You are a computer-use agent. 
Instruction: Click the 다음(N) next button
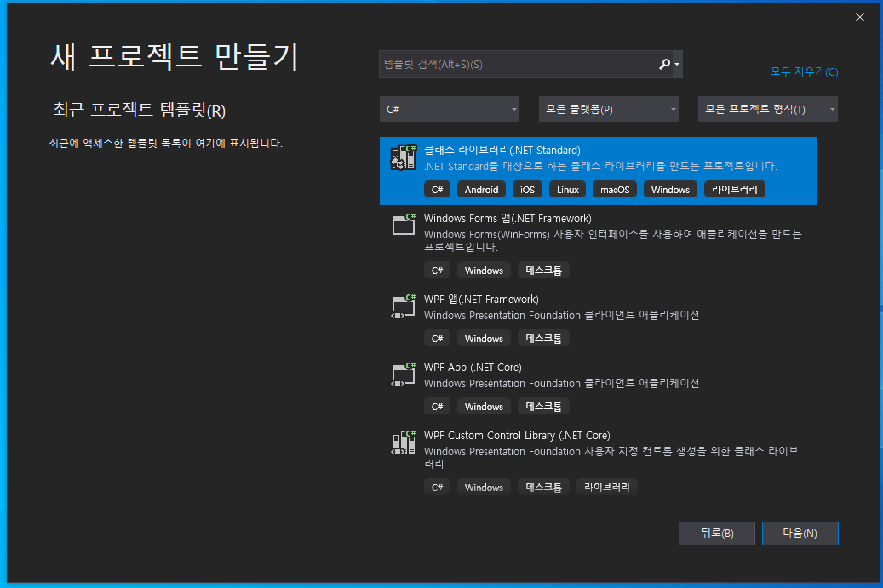pos(800,534)
